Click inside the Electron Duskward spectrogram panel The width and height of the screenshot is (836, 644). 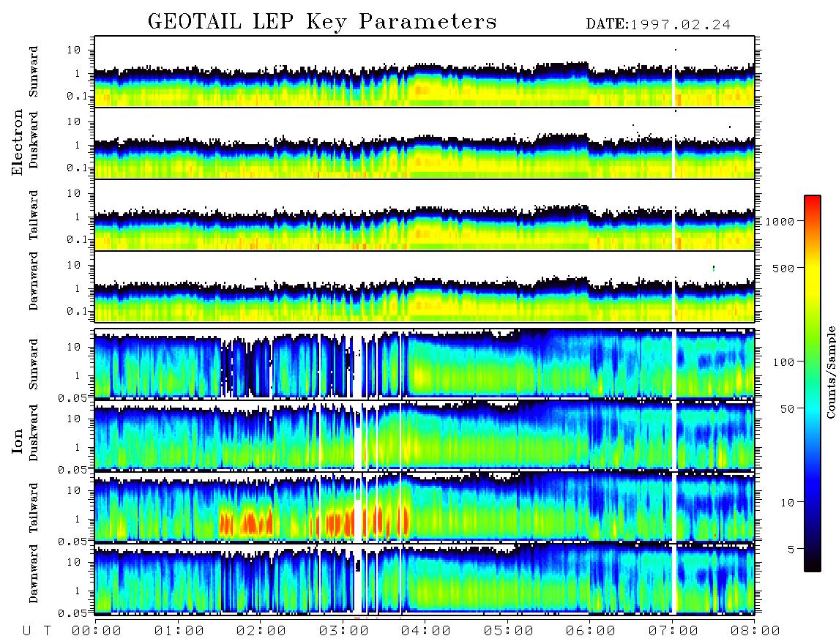tap(425, 143)
